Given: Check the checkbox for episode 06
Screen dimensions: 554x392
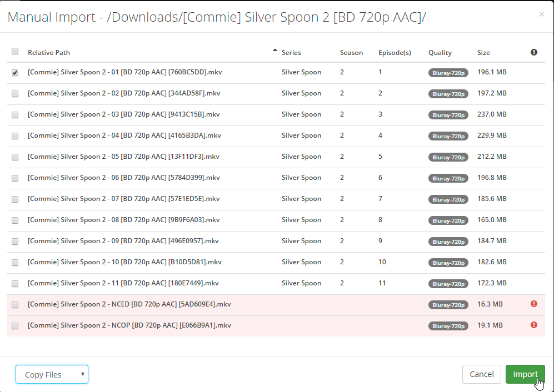Looking at the screenshot, I should 14,178.
